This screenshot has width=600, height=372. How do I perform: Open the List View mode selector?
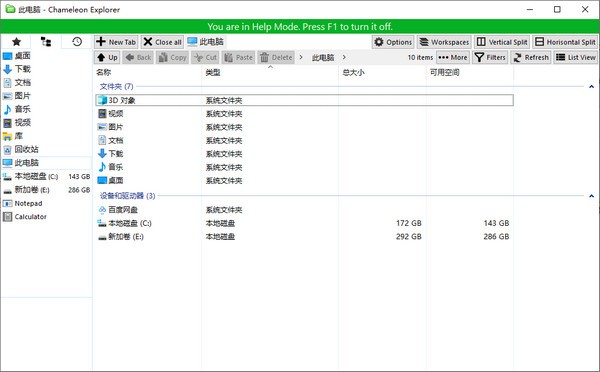click(x=576, y=57)
